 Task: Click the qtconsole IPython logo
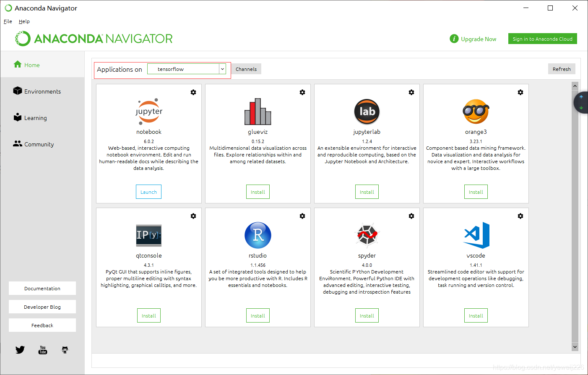tap(149, 235)
